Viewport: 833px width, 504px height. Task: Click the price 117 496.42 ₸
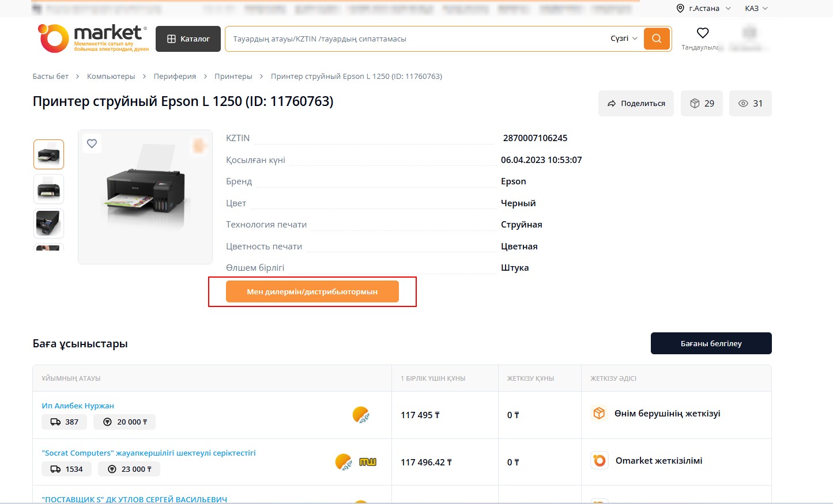point(427,463)
